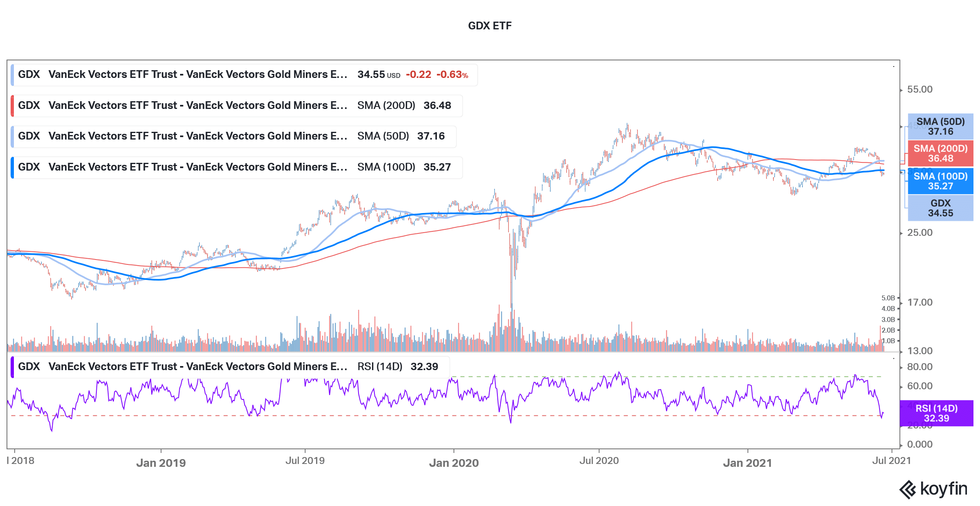Image resolution: width=980 pixels, height=506 pixels.
Task: Click the -0.22 price change value
Action: click(419, 75)
